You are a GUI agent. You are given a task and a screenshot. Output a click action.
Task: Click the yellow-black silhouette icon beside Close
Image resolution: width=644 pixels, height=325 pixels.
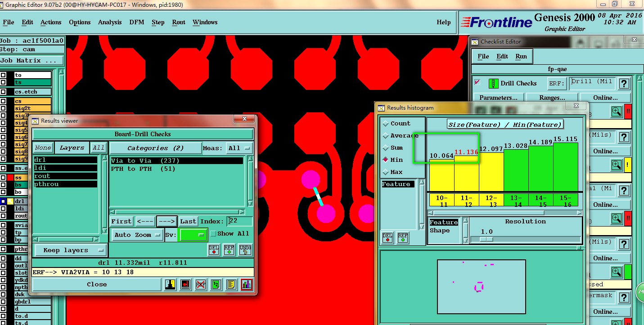coord(170,284)
